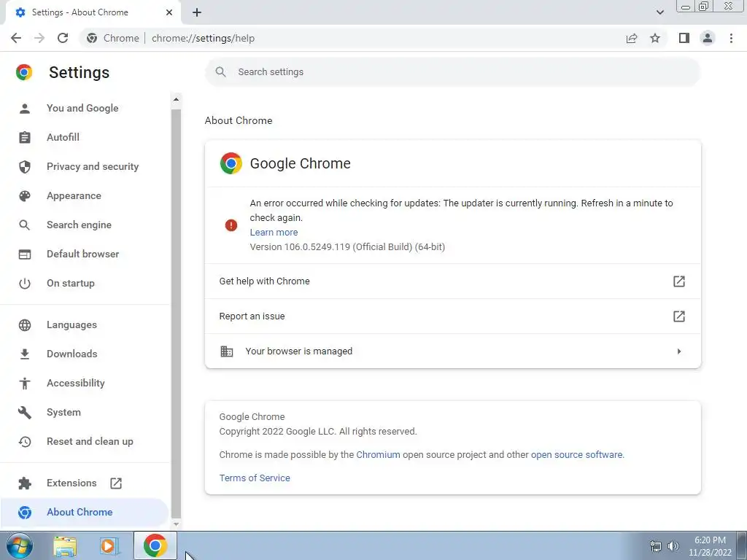
Task: Click the sidebar scrollbar thumb
Action: (176, 314)
